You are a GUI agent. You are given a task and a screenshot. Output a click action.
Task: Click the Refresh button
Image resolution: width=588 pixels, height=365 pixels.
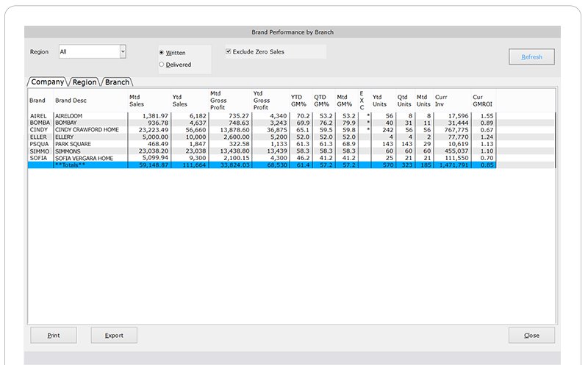[531, 57]
